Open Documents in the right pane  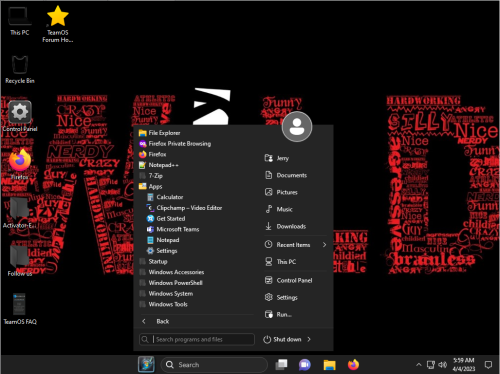coord(286,175)
